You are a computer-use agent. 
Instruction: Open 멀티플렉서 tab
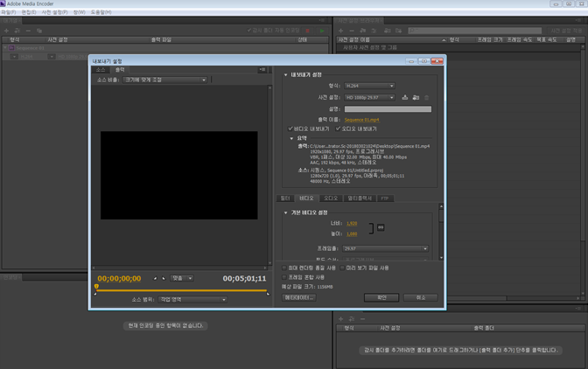pos(360,198)
